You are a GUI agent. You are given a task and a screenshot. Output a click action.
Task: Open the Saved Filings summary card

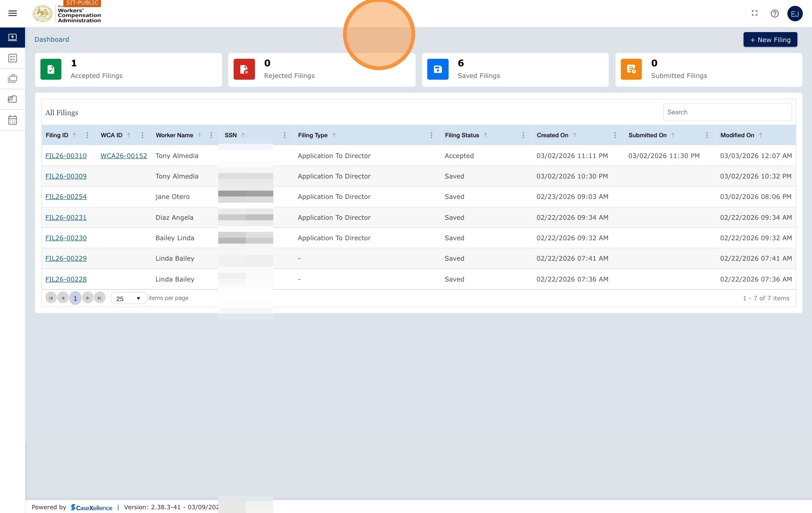515,70
